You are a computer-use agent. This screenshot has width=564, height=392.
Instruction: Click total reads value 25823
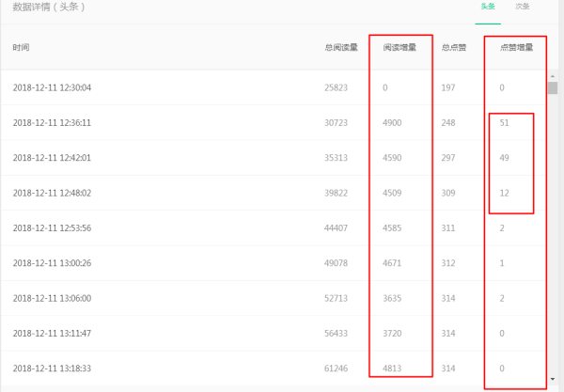[x=336, y=87]
